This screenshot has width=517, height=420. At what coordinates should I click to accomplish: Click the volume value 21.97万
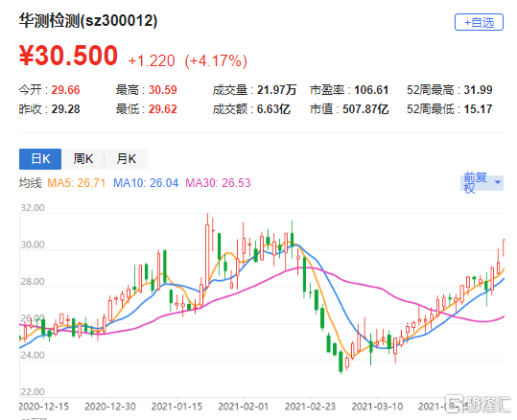point(276,90)
